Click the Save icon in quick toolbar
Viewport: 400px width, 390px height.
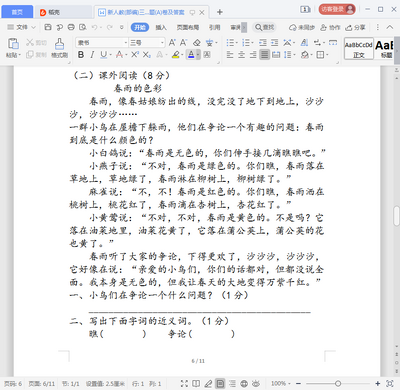[x=48, y=27]
